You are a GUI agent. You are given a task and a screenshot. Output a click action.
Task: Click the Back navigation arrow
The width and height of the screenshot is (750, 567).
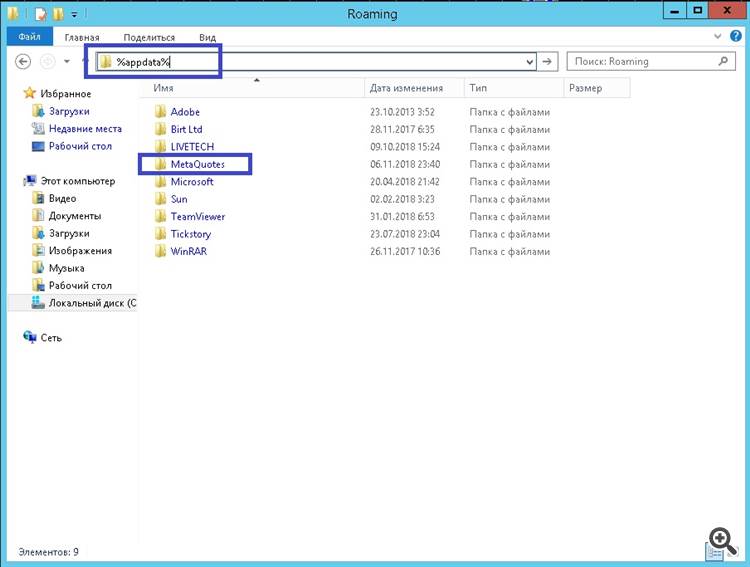[23, 61]
